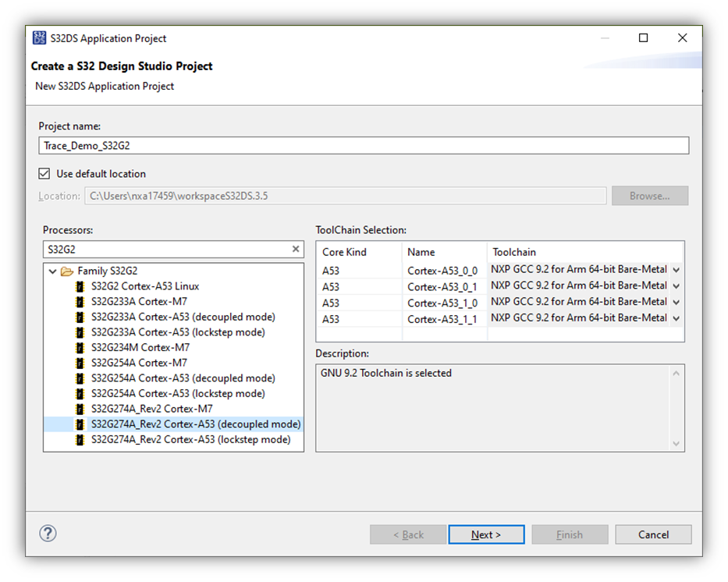
Task: Click the Description box scroll down arrow
Action: coord(677,443)
